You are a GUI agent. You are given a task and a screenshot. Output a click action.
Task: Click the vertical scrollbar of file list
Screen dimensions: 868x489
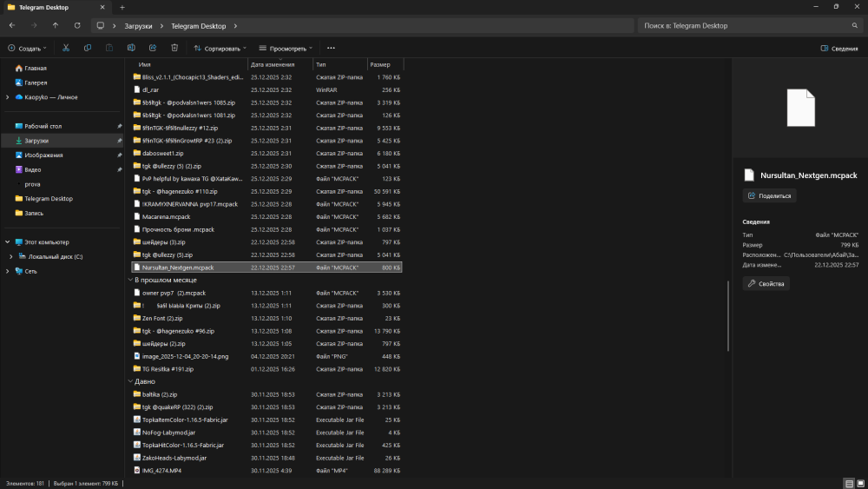(728, 315)
